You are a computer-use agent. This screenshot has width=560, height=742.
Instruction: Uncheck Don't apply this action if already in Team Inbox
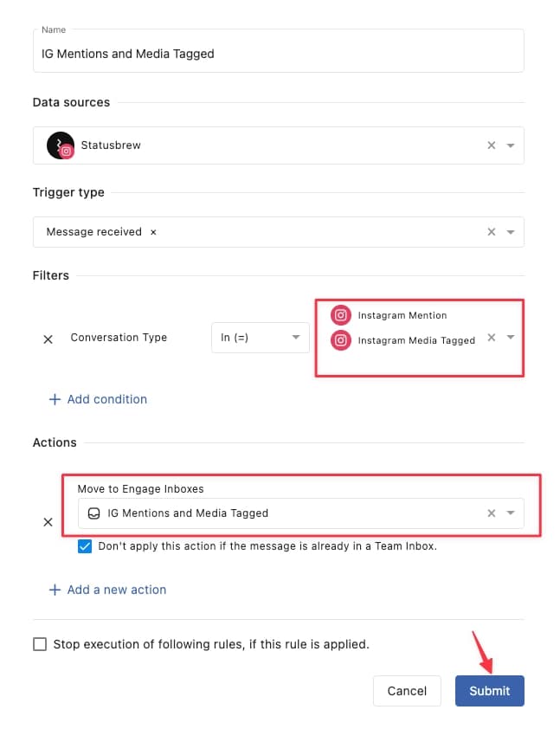tap(84, 545)
